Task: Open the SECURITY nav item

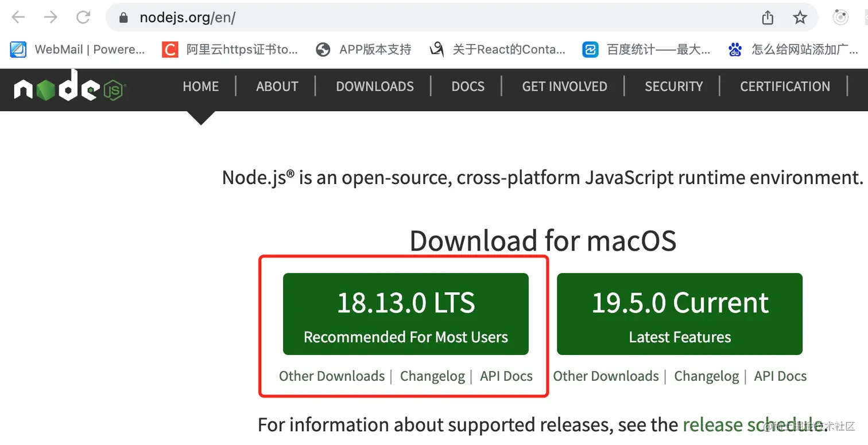Action: pos(674,87)
